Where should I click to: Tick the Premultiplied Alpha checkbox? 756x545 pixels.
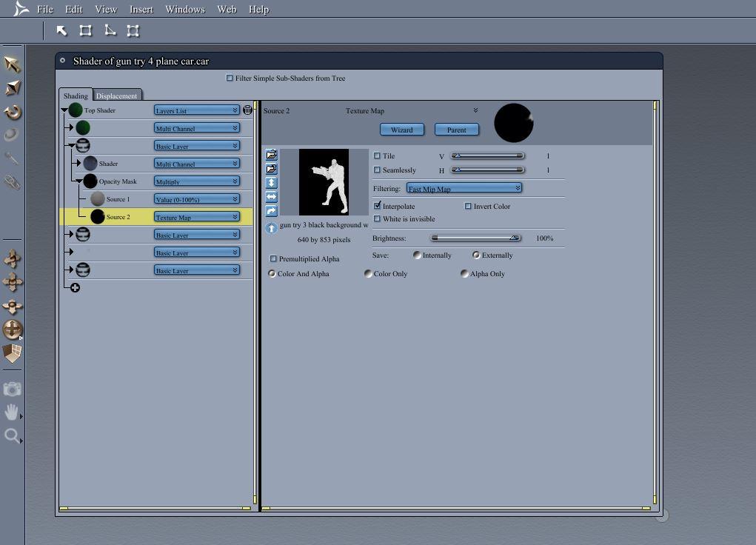(x=273, y=258)
